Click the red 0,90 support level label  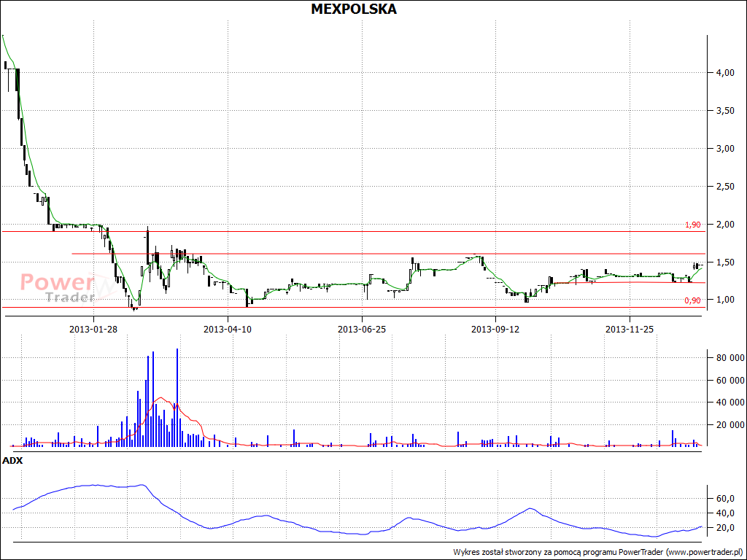693,300
